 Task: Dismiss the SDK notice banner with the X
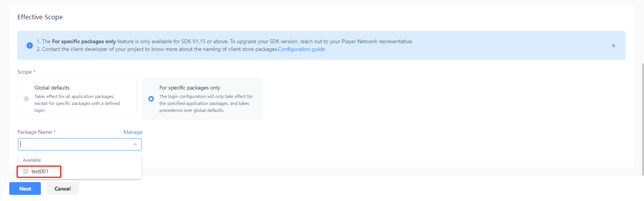pyautogui.click(x=613, y=46)
